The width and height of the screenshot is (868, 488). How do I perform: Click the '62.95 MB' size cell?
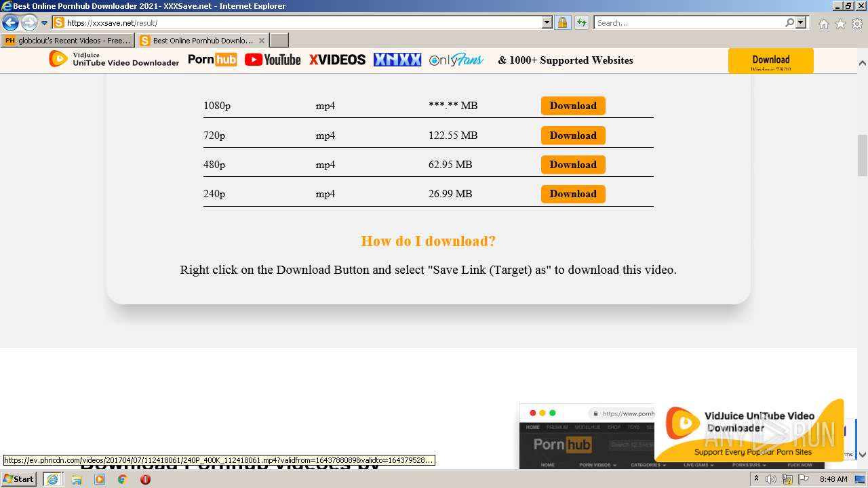pos(450,165)
